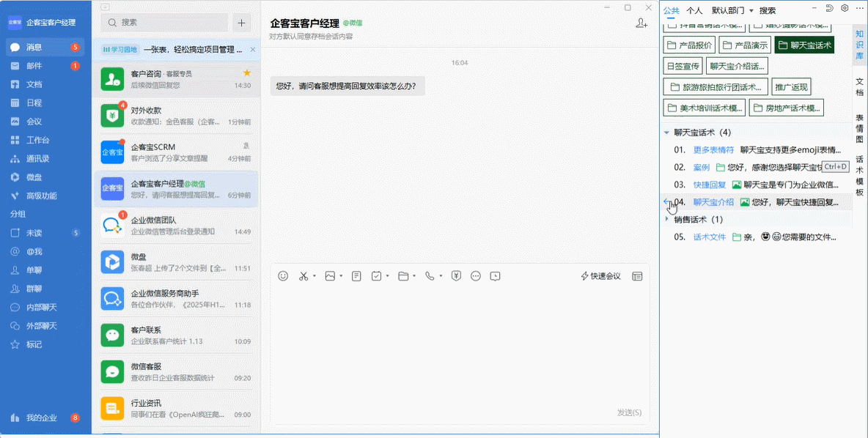The width and height of the screenshot is (868, 438).
Task: Open 通讯录 in the sidebar
Action: point(45,159)
